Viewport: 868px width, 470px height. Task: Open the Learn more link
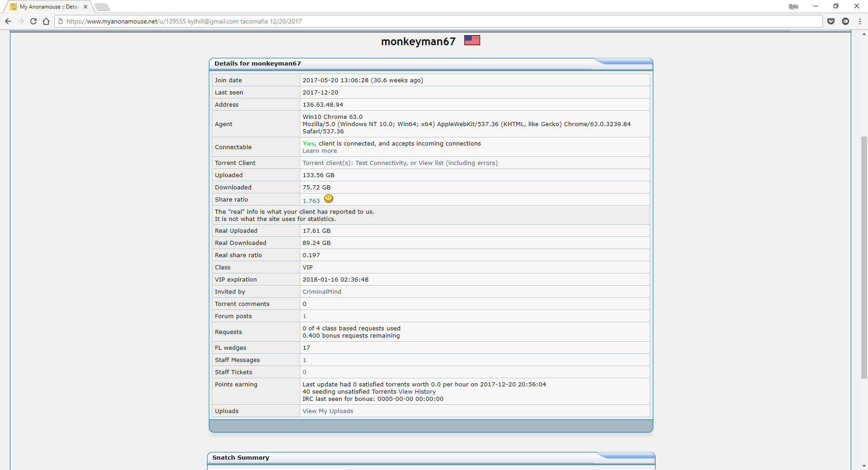320,151
